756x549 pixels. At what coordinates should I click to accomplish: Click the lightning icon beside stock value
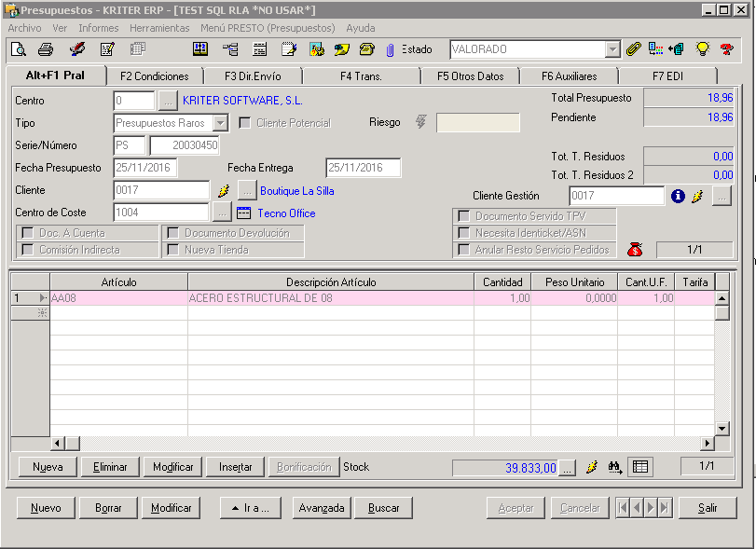pyautogui.click(x=592, y=467)
